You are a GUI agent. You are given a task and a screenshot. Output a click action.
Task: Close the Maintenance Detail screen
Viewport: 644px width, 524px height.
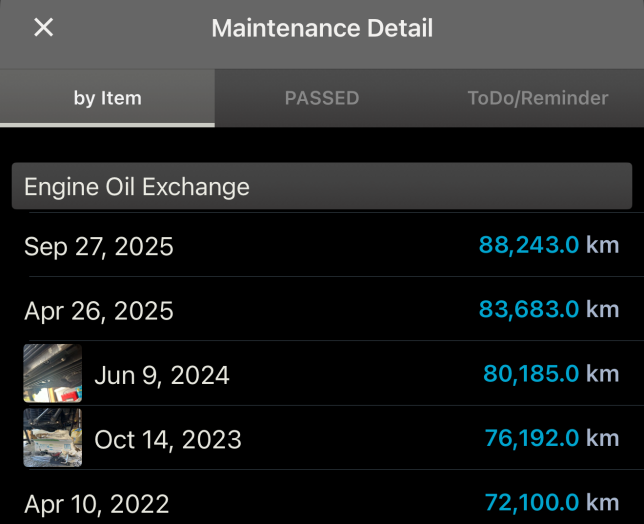pos(43,28)
